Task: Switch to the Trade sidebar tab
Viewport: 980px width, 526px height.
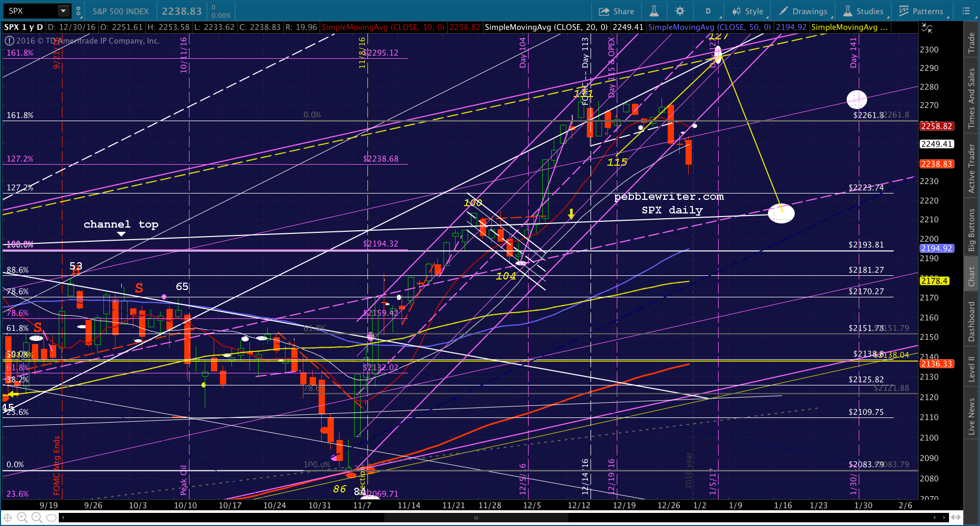Action: [972, 42]
